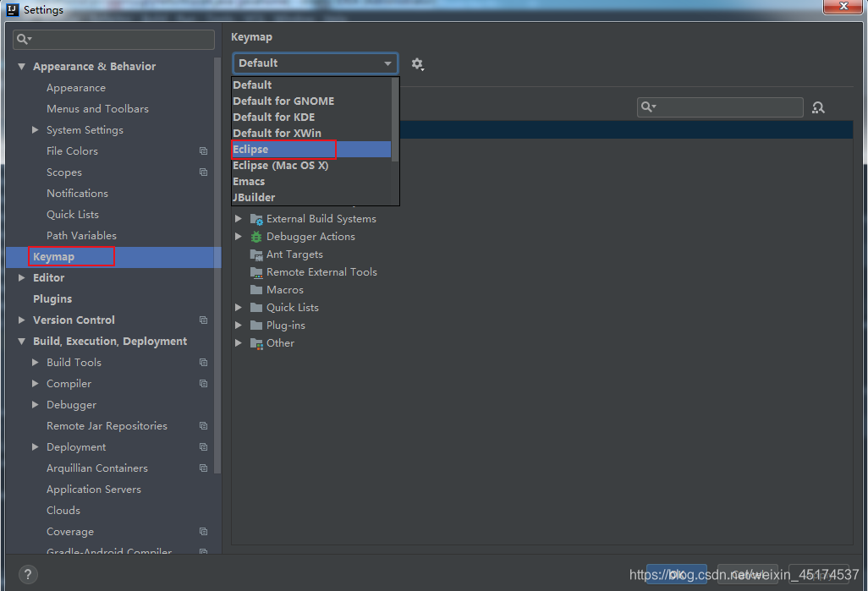The height and width of the screenshot is (591, 868).
Task: Click project-level icon next to Build Tools
Action: pos(203,363)
